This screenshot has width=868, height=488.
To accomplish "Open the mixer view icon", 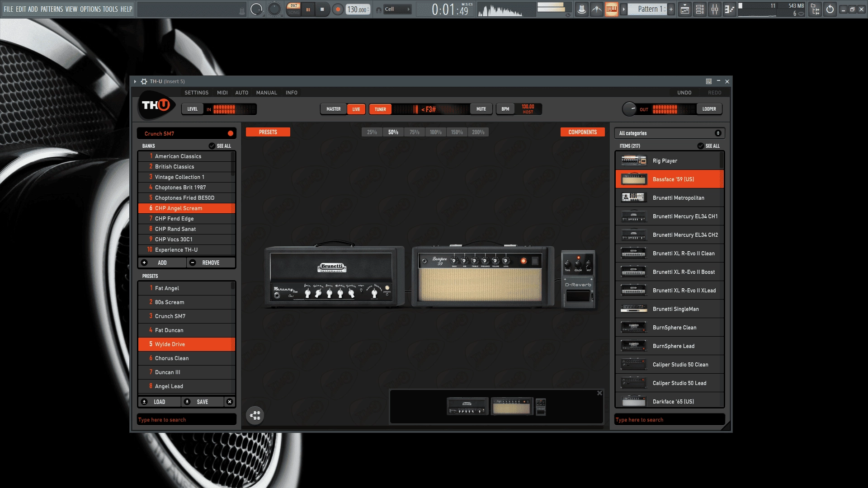I will [715, 9].
